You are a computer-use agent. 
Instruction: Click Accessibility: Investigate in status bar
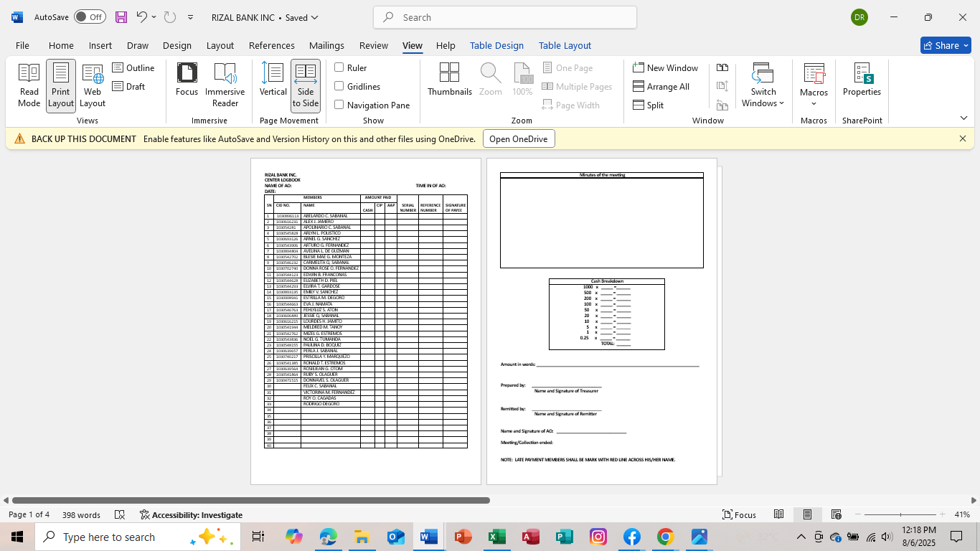point(191,514)
